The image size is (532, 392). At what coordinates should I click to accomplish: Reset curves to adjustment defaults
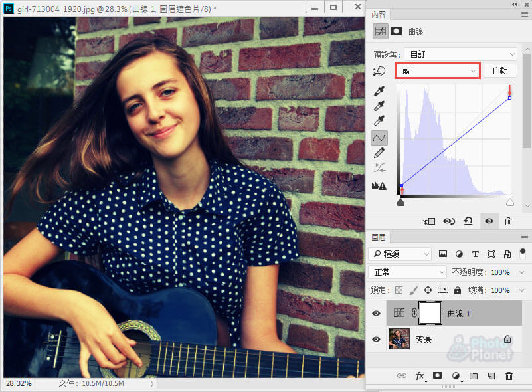pyautogui.click(x=468, y=221)
